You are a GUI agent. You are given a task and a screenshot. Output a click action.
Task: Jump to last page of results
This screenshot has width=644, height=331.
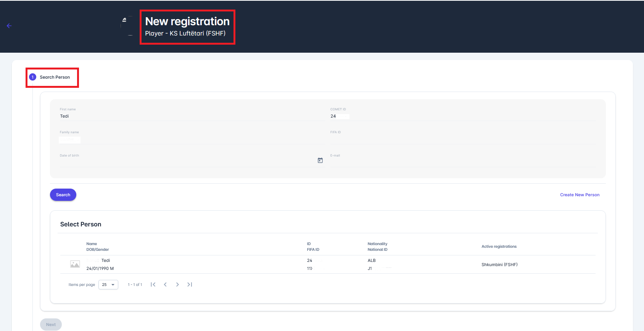(190, 284)
